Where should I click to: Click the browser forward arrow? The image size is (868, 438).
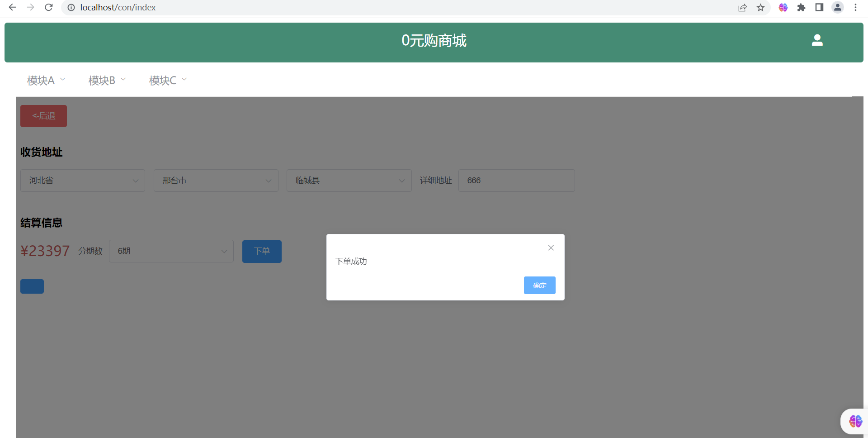(x=30, y=7)
